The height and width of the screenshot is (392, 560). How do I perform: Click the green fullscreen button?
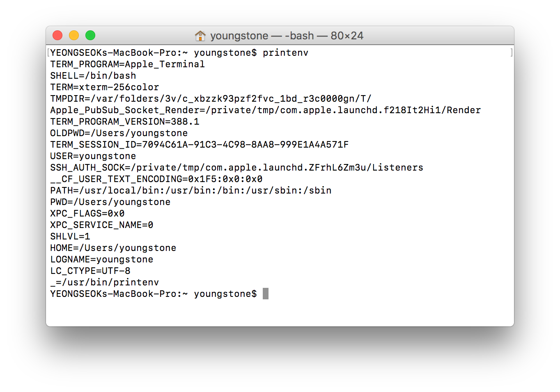point(90,35)
